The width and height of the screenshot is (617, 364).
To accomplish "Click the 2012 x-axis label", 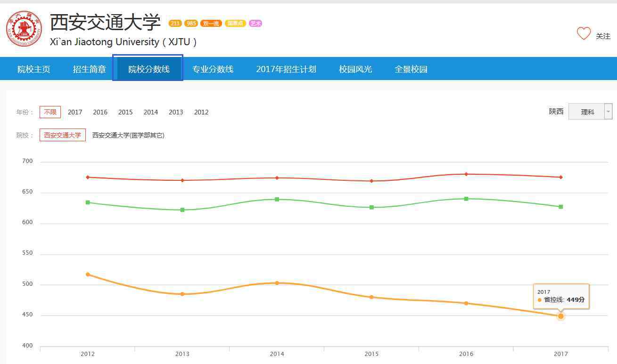I will (88, 354).
